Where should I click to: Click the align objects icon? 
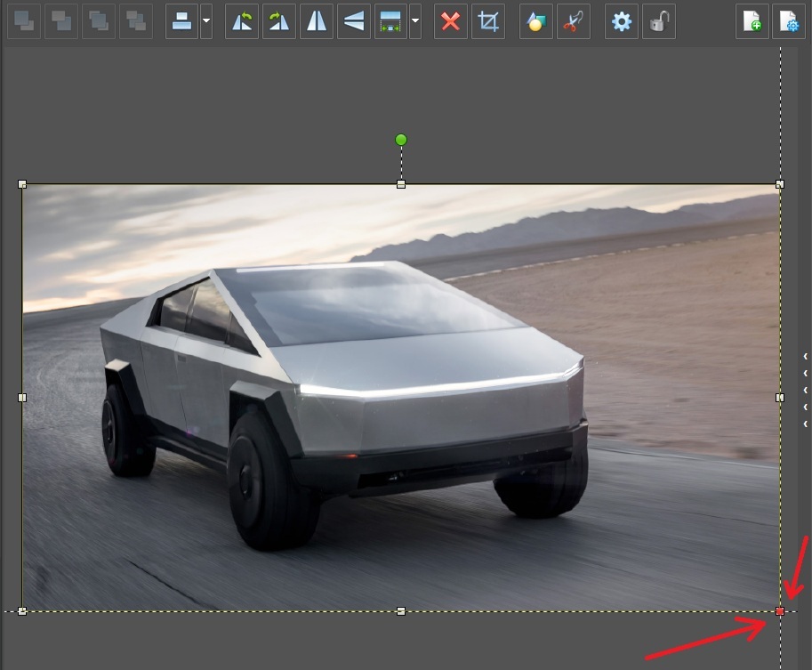pyautogui.click(x=181, y=21)
